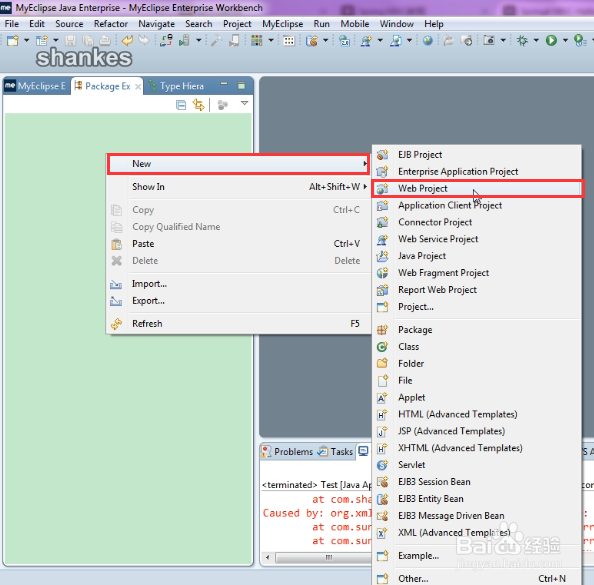Click the camera snapshot toolbar icon
Image resolution: width=594 pixels, height=585 pixels.
[489, 40]
